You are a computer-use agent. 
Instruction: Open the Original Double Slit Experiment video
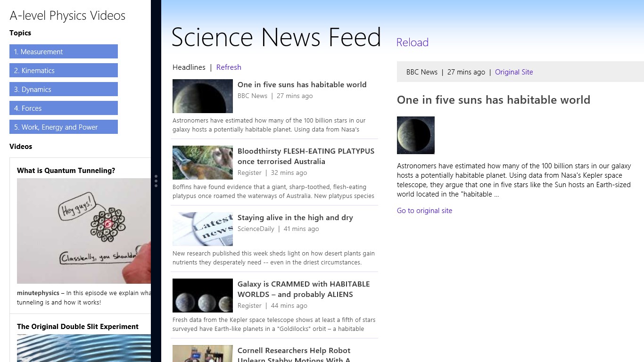point(78,327)
